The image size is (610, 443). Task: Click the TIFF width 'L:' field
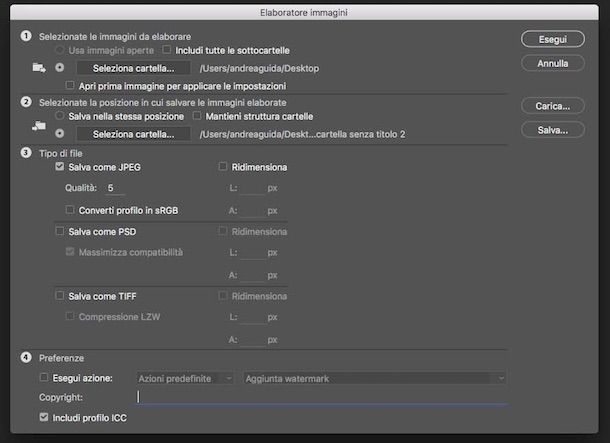click(x=252, y=317)
